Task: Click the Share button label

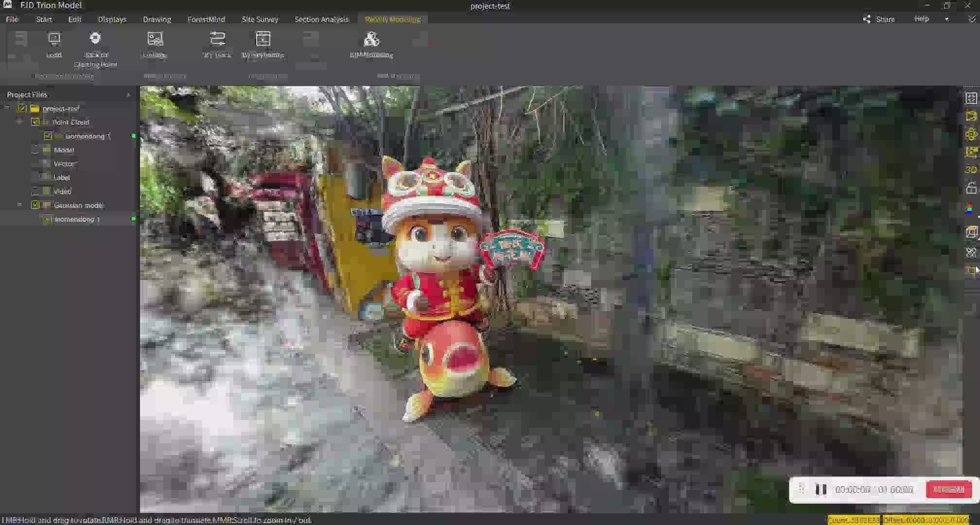Action: coord(885,19)
